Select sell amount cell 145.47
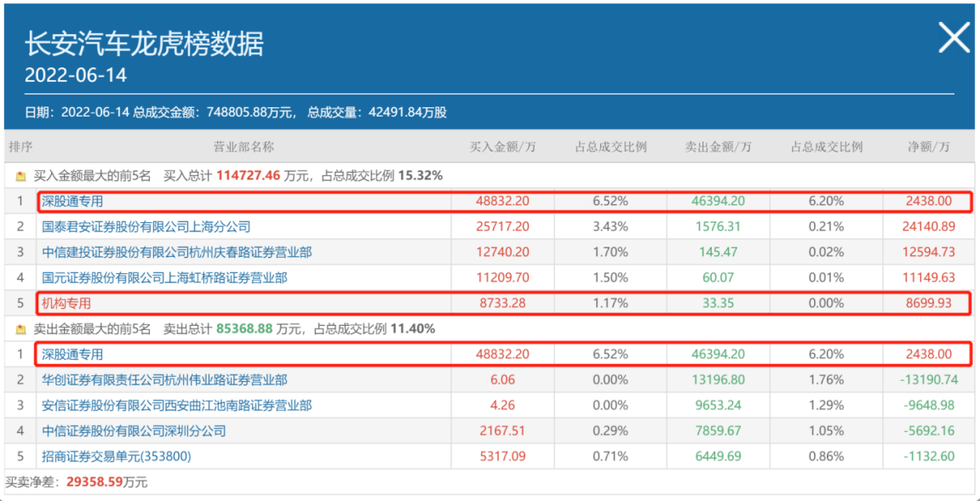The image size is (980, 501). (x=719, y=253)
